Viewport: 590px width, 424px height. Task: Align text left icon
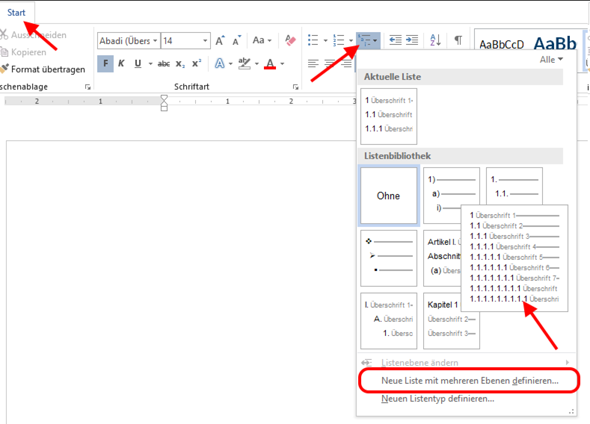coord(313,64)
